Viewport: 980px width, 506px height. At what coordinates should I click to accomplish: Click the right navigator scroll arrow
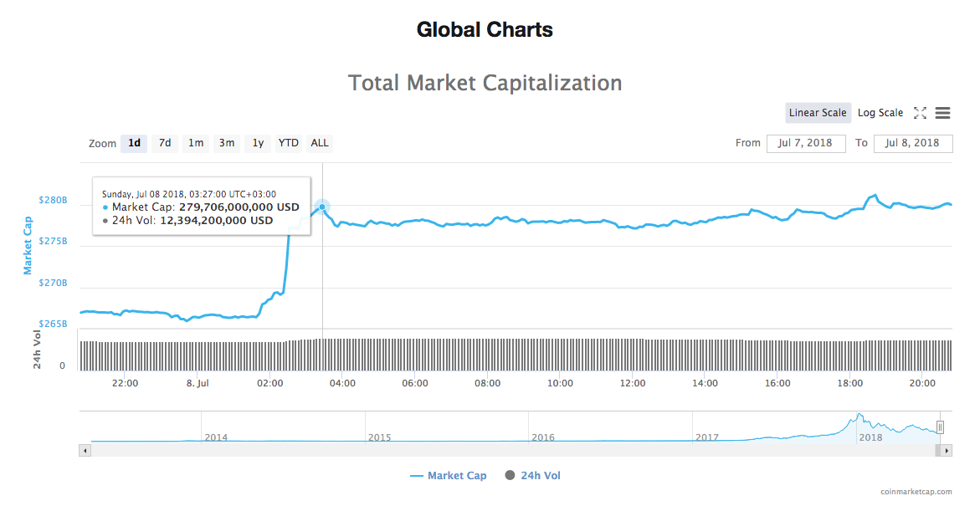click(x=945, y=450)
